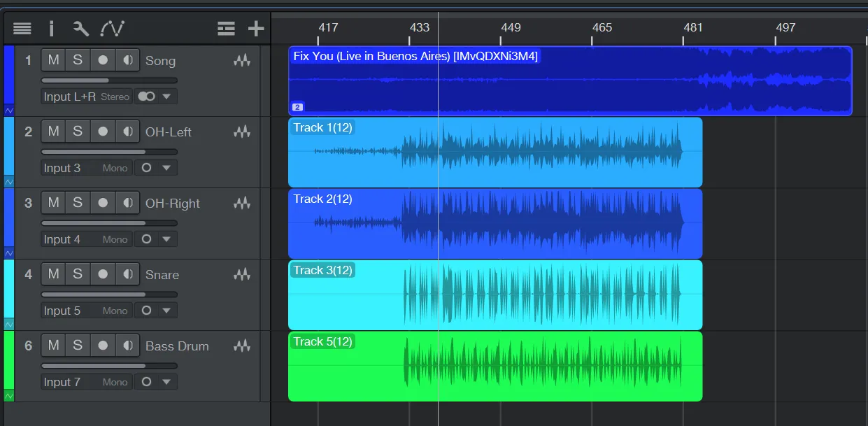Select the Input 5 source on Snare

tap(62, 311)
